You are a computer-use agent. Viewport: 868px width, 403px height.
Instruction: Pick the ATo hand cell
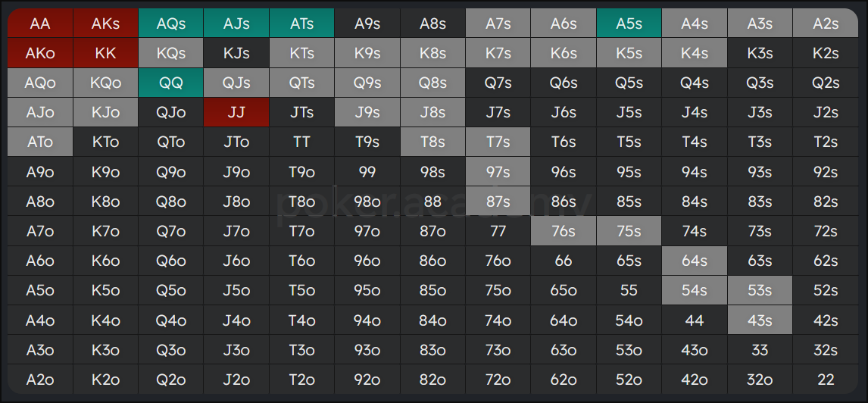point(40,142)
